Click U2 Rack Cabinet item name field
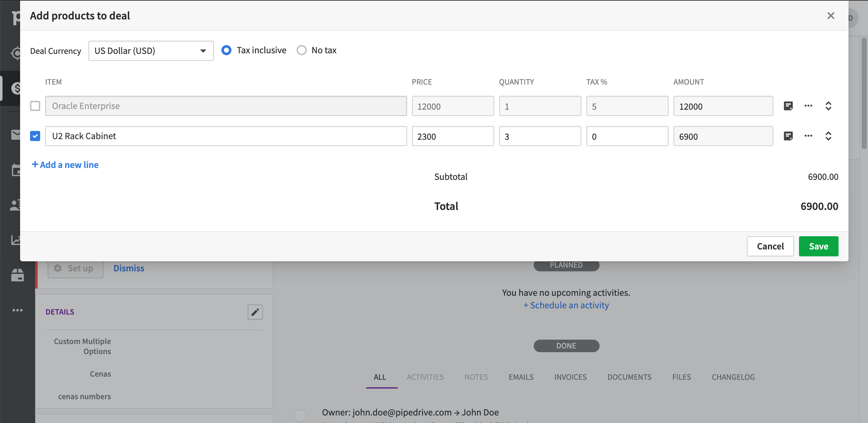 226,136
